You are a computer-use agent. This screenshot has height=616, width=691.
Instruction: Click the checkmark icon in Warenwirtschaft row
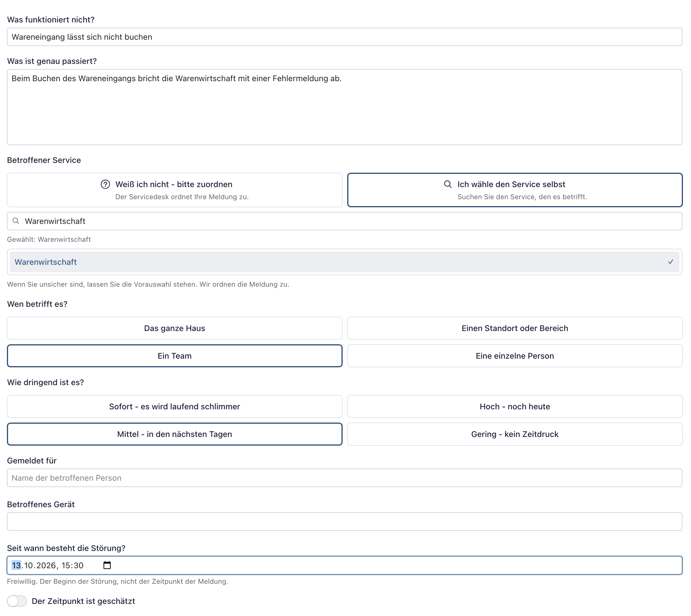[x=670, y=262]
